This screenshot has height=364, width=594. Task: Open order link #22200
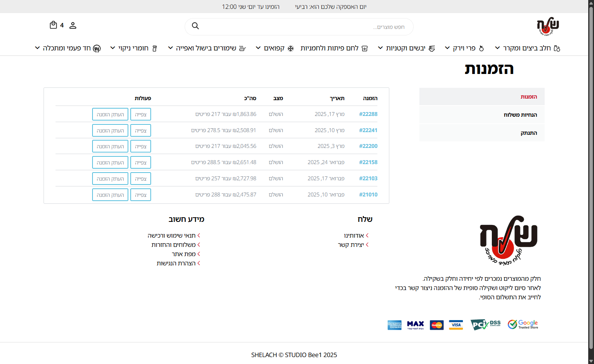tap(368, 146)
